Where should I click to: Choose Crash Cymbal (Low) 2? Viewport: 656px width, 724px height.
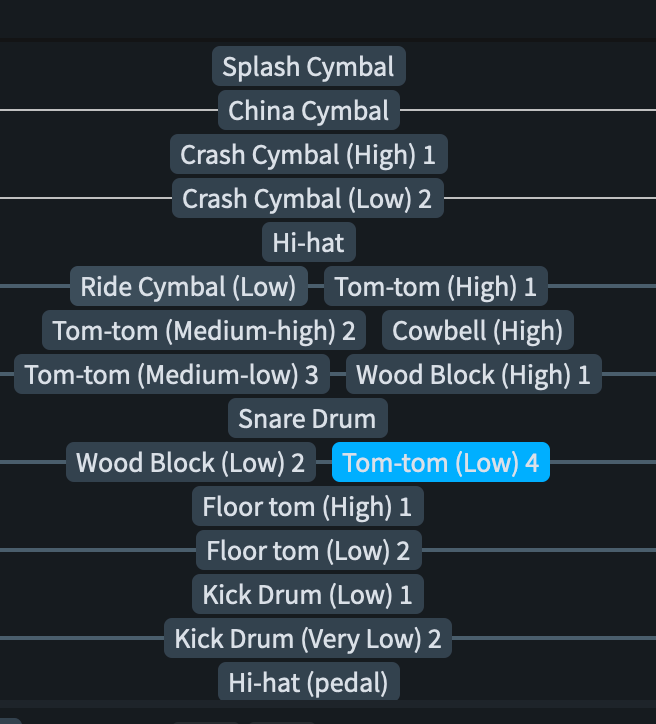coord(307,199)
